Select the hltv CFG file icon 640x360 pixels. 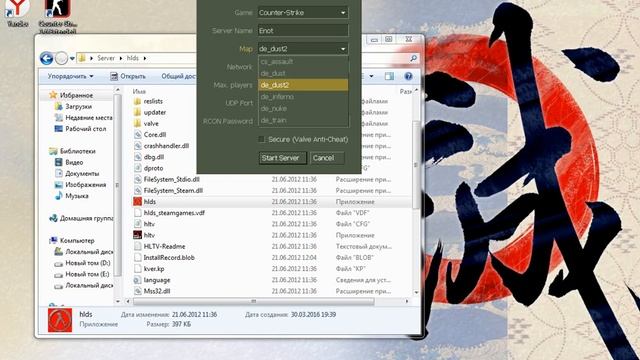tap(138, 224)
